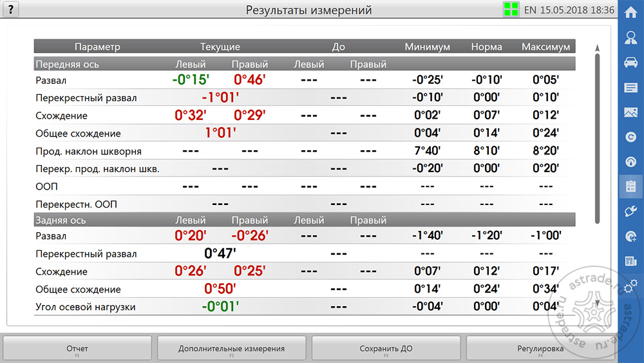Click the -1°00' rear camber maximum value

coord(546,235)
